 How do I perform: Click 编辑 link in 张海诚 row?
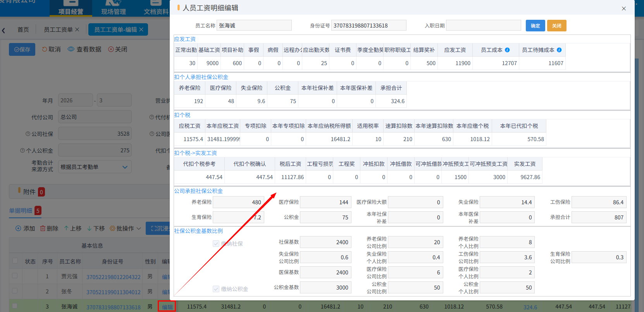point(167,307)
